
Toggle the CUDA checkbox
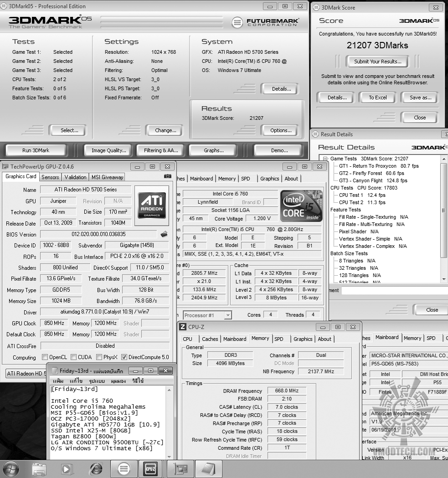73,357
